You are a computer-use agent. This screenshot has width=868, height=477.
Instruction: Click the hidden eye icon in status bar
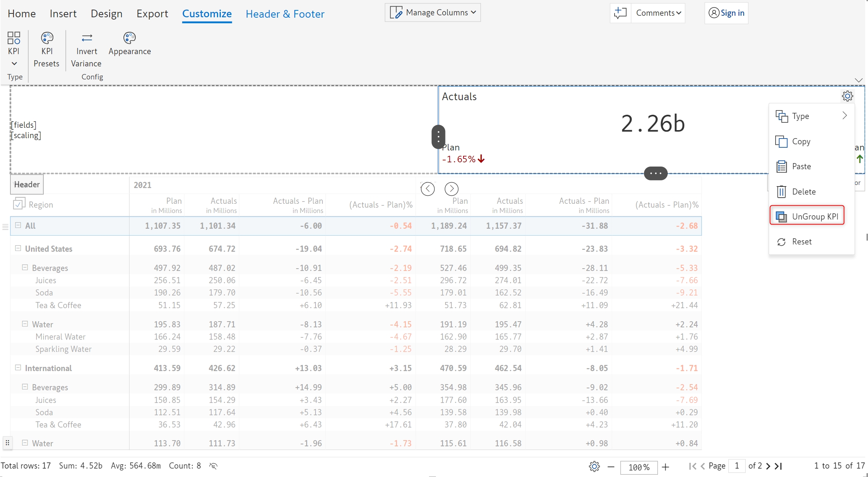(214, 466)
